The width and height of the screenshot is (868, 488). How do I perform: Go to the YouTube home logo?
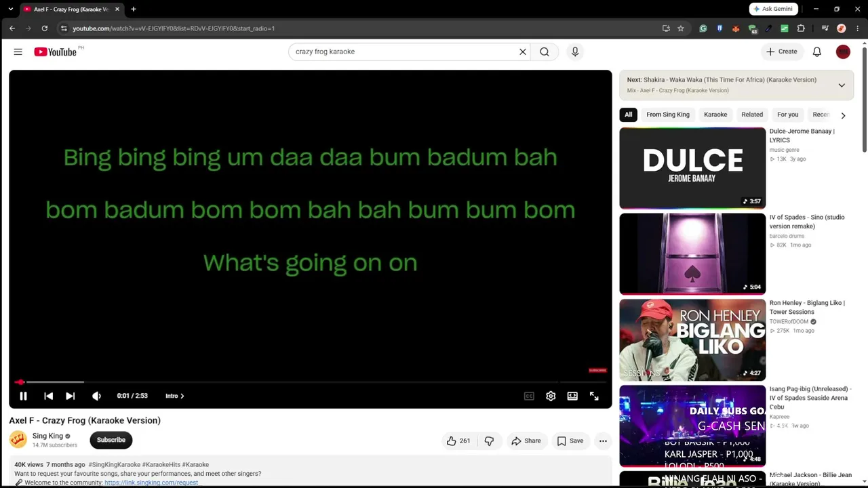(55, 52)
